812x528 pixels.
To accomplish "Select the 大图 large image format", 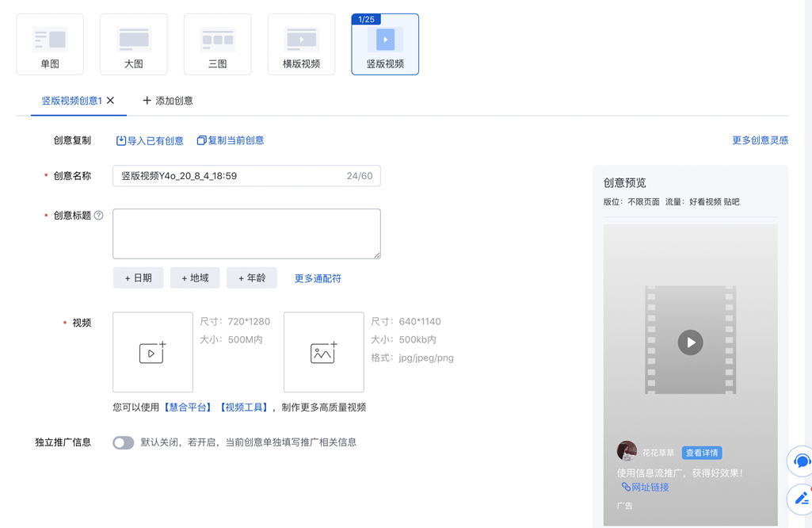I will [x=133, y=44].
